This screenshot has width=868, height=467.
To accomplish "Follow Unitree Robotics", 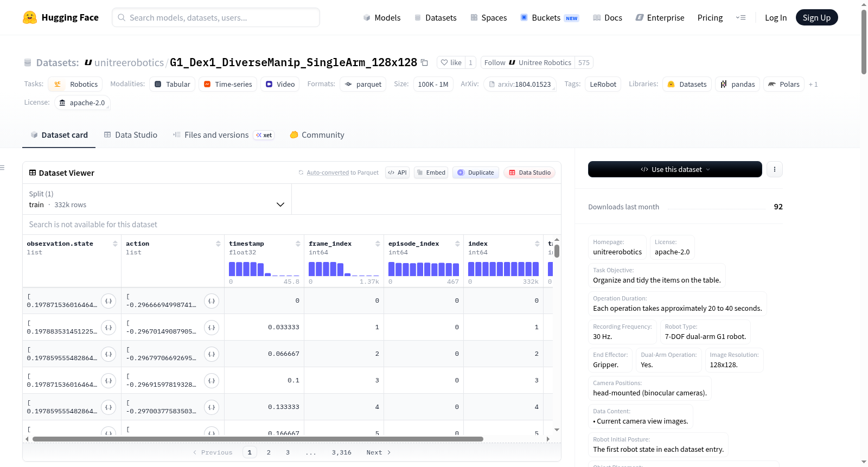I will click(527, 62).
